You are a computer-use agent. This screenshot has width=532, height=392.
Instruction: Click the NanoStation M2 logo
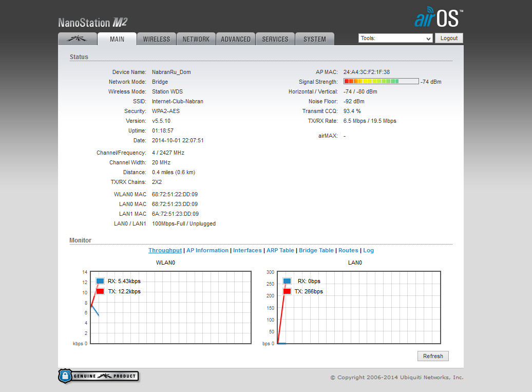coord(92,22)
